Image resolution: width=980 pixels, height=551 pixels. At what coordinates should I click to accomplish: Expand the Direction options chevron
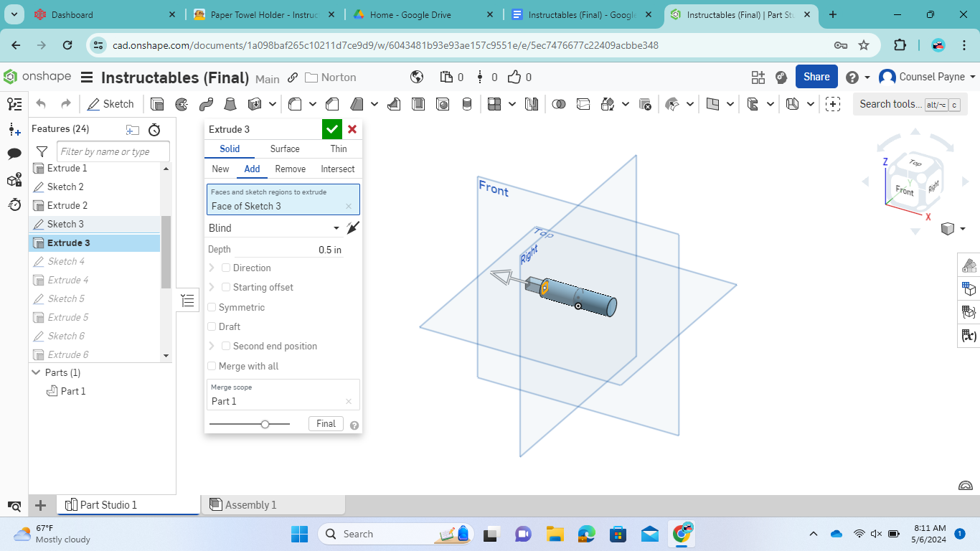point(212,268)
